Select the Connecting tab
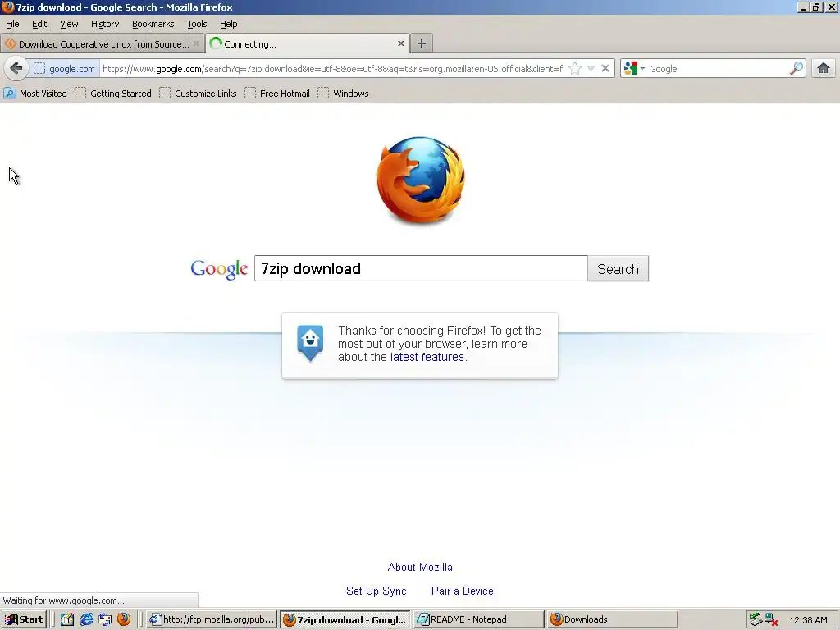The height and width of the screenshot is (630, 840). click(x=308, y=44)
